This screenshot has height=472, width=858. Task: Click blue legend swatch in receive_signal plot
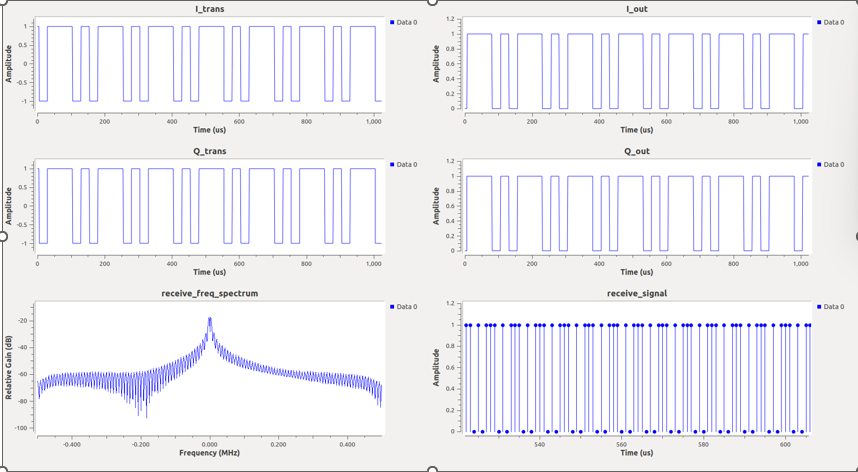pos(820,306)
